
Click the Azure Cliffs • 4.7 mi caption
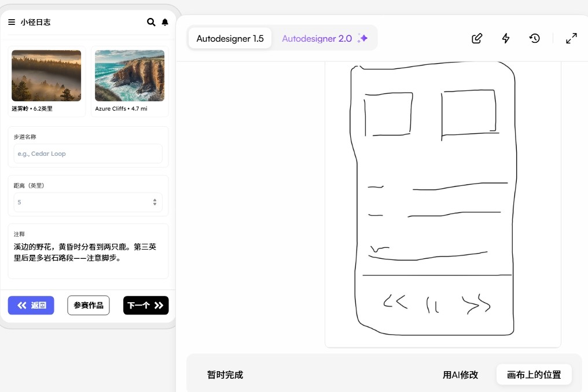121,108
